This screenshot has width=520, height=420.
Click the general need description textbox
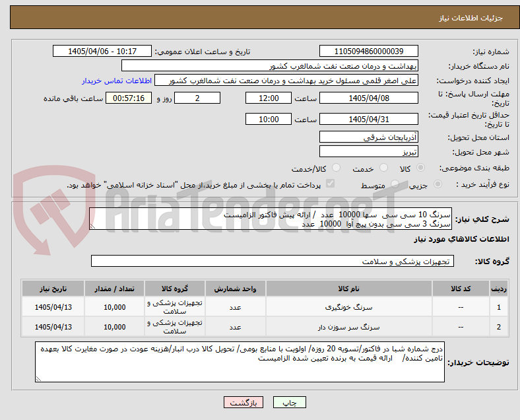[271, 219]
